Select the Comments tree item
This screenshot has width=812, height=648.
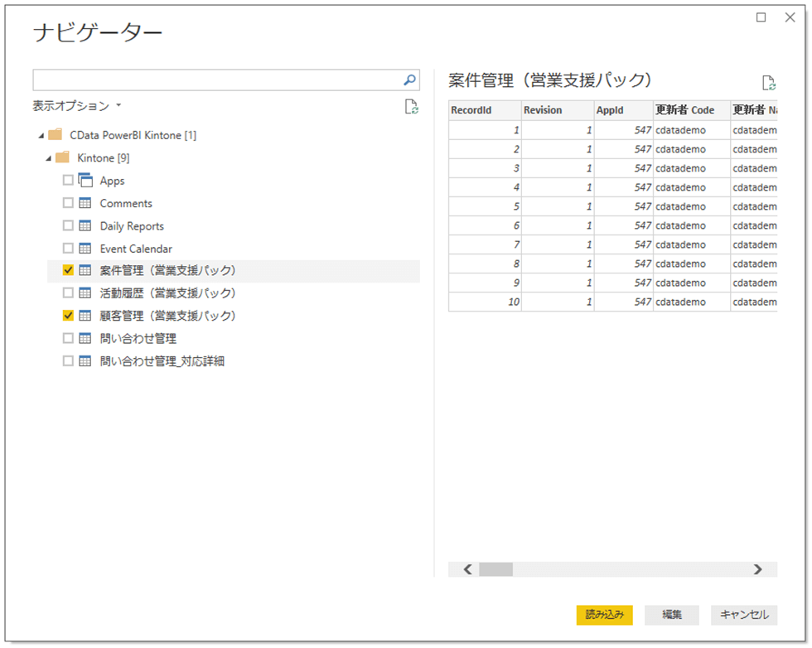point(126,204)
